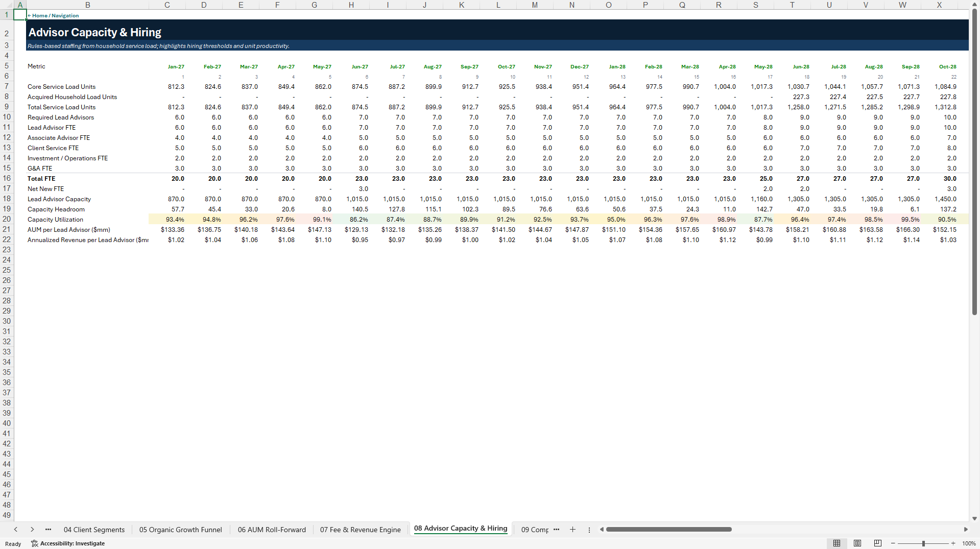
Task: Click the Oct-28 column date header
Action: click(947, 67)
